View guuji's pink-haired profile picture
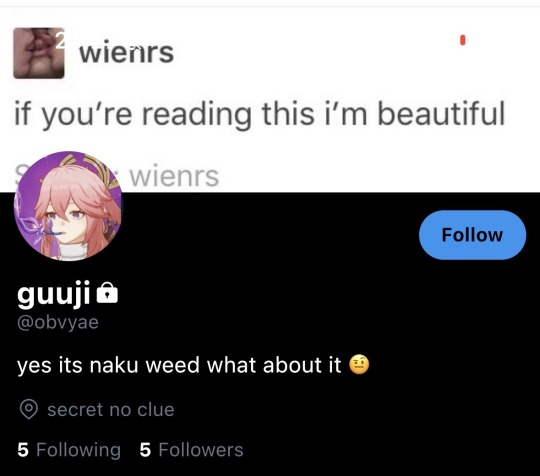This screenshot has height=476, width=540. point(68,206)
